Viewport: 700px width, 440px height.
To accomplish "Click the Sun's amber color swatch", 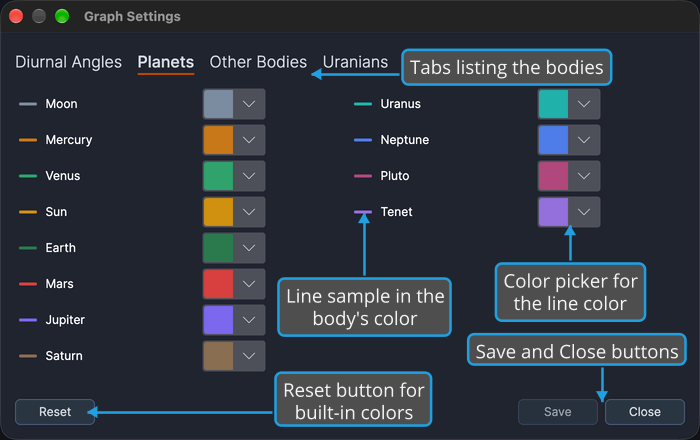I will click(x=218, y=212).
